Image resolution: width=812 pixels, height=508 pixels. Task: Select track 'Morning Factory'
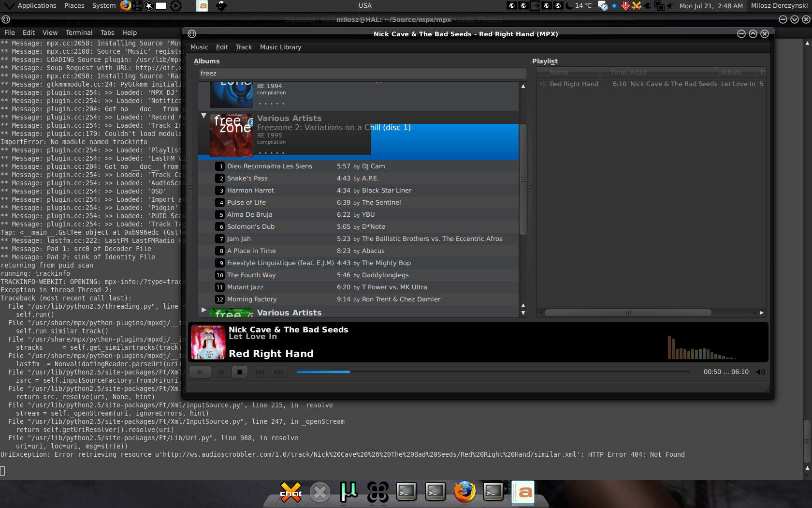(x=358, y=299)
